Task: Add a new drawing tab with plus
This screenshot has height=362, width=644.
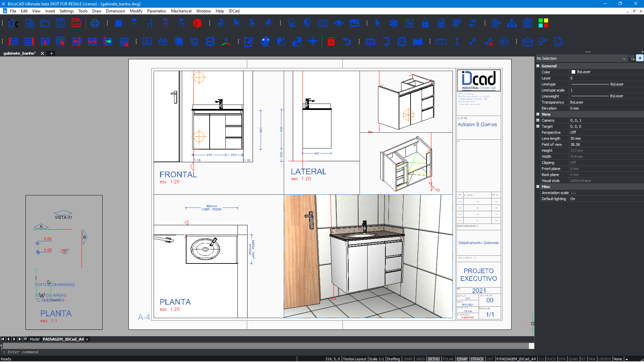Action: 51,53
